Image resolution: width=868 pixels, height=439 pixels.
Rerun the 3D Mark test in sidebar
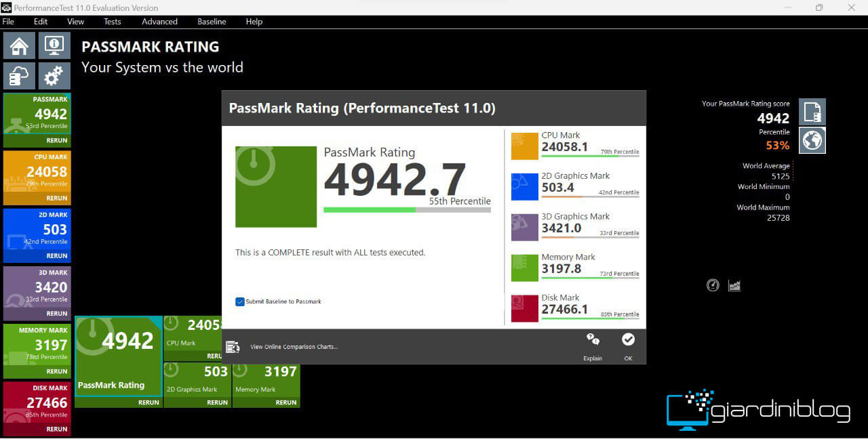(x=57, y=314)
